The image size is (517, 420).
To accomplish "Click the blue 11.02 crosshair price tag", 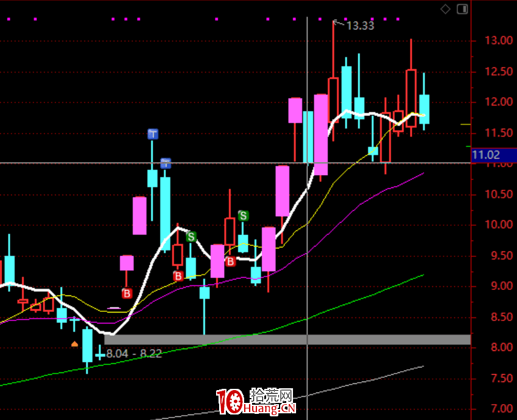I will [494, 155].
